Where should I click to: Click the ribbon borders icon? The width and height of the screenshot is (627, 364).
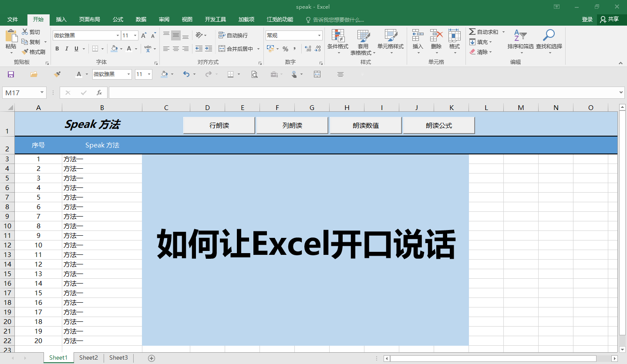(95, 49)
